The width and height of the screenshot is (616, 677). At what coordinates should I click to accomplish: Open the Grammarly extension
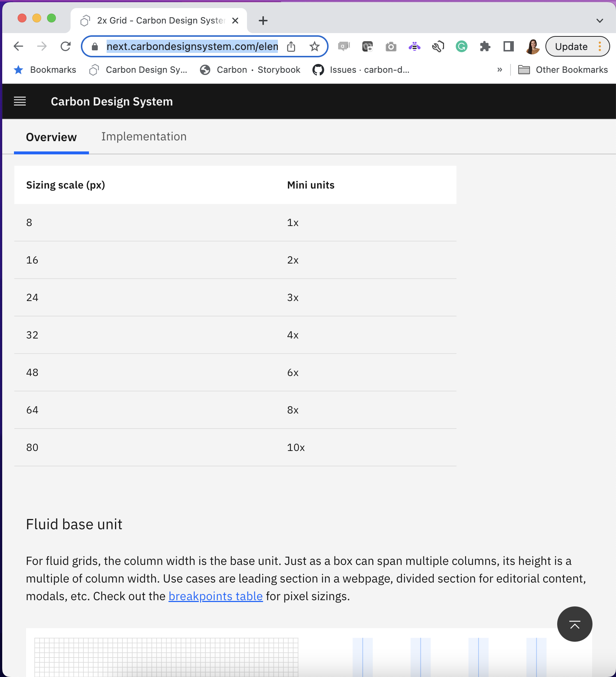tap(462, 46)
